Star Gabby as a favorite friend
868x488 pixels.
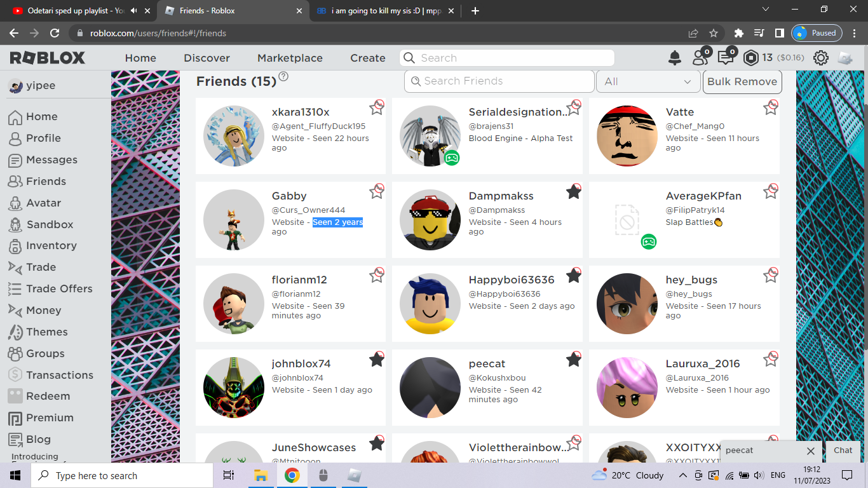point(377,191)
